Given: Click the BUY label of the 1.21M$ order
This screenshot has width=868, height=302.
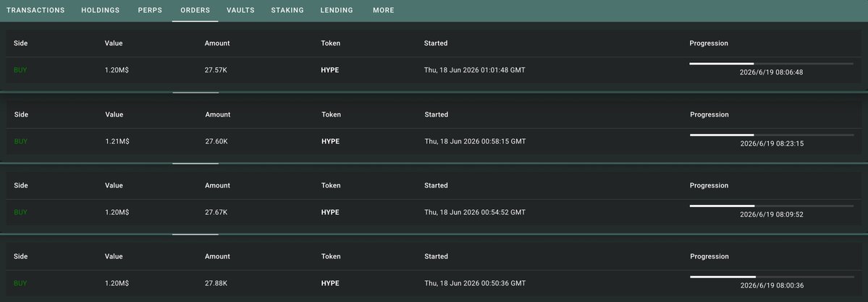Looking at the screenshot, I should coord(20,141).
